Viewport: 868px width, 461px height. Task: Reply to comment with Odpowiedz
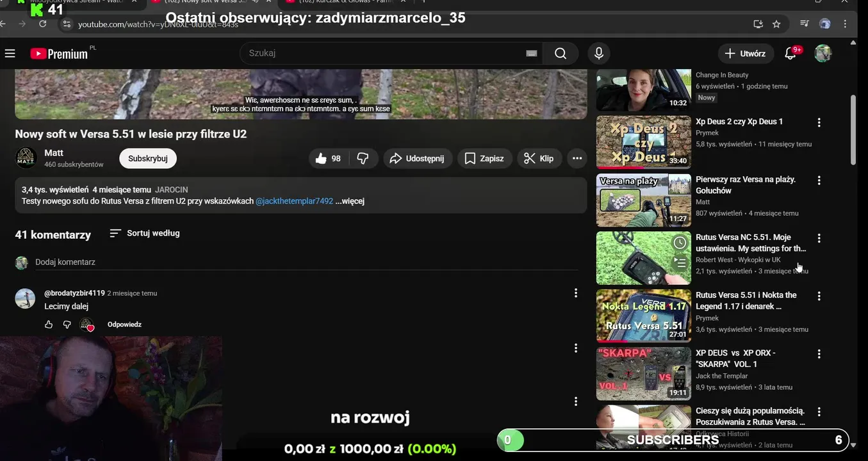[124, 325]
